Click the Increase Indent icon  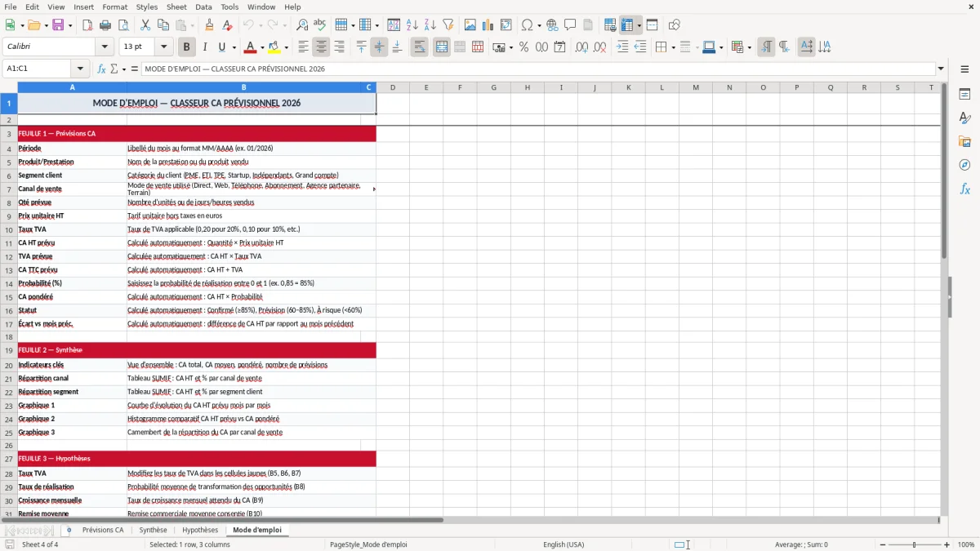click(x=622, y=47)
